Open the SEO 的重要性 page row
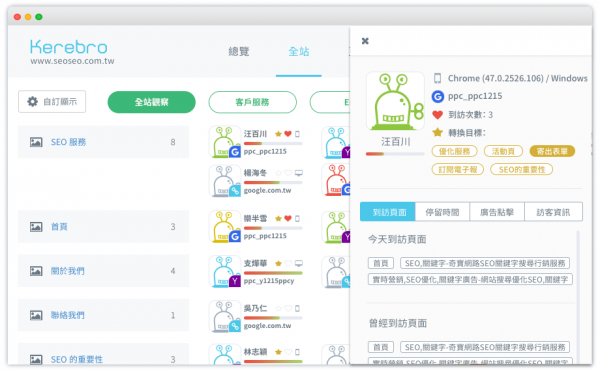Viewport: 600px width, 372px height. point(103,354)
